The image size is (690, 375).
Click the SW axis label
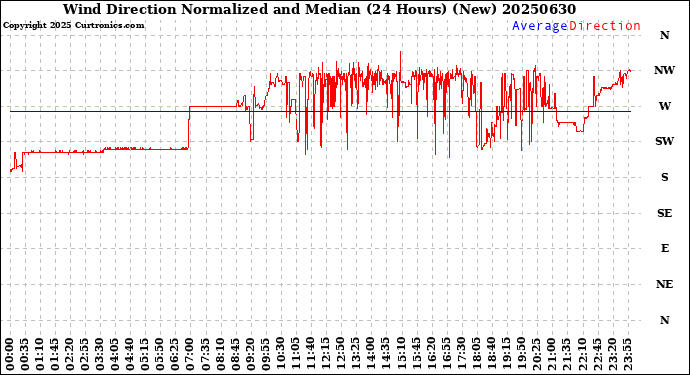[664, 141]
